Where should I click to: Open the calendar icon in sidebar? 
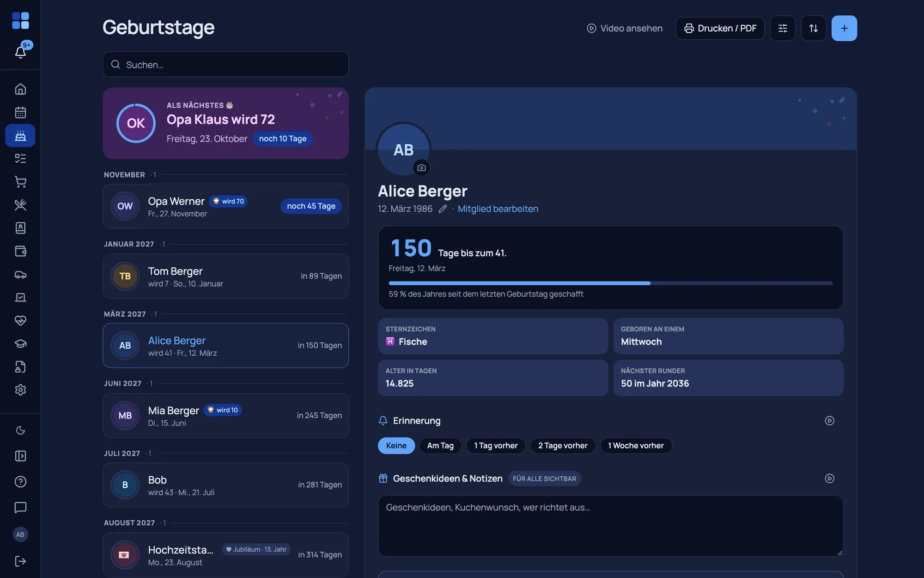(20, 112)
